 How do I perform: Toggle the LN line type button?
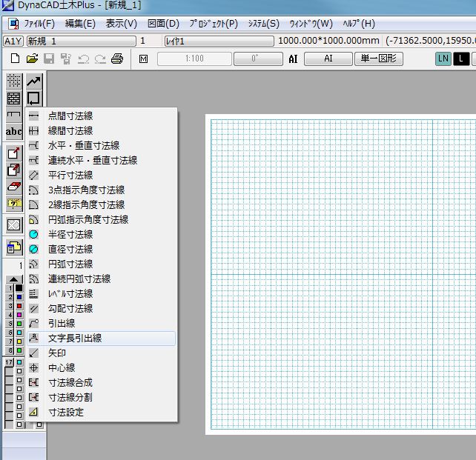443,59
